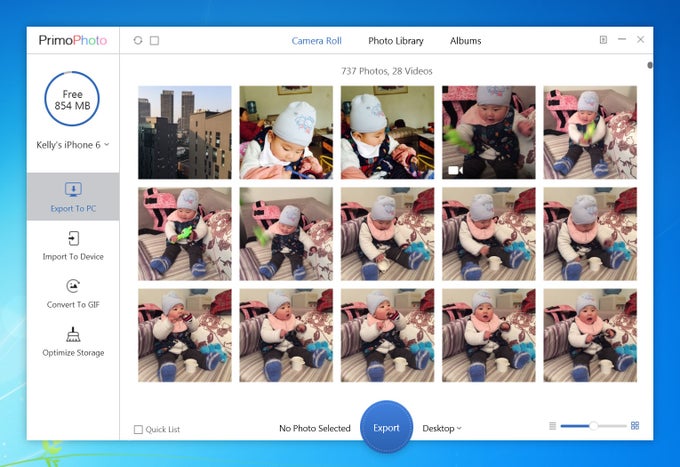Click the Import To Device icon
This screenshot has height=467, width=680.
pyautogui.click(x=73, y=238)
